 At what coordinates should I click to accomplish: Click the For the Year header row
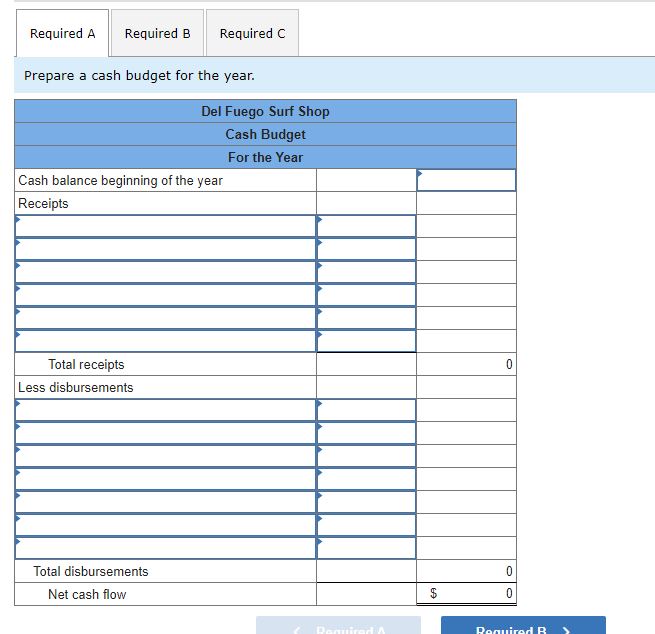[x=265, y=157]
